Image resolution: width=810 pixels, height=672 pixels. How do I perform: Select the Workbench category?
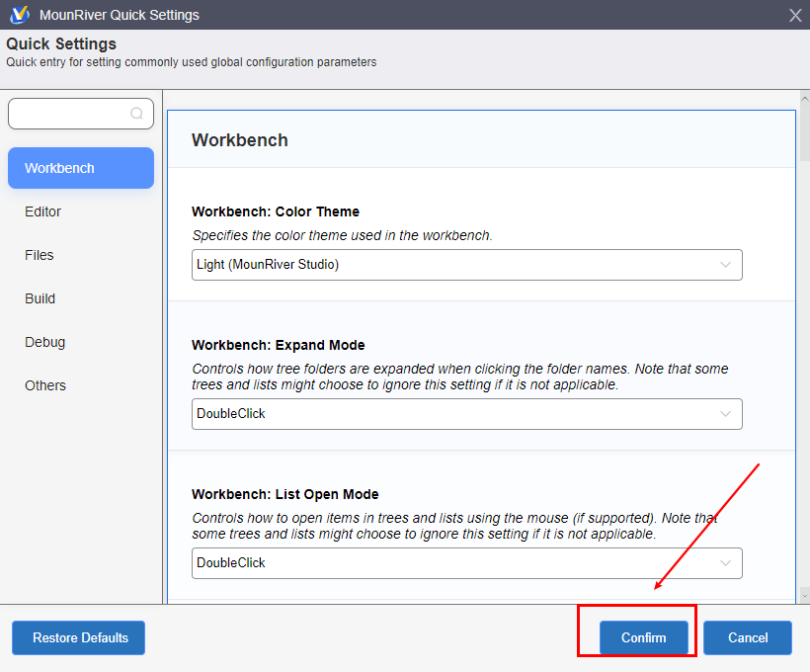[81, 168]
